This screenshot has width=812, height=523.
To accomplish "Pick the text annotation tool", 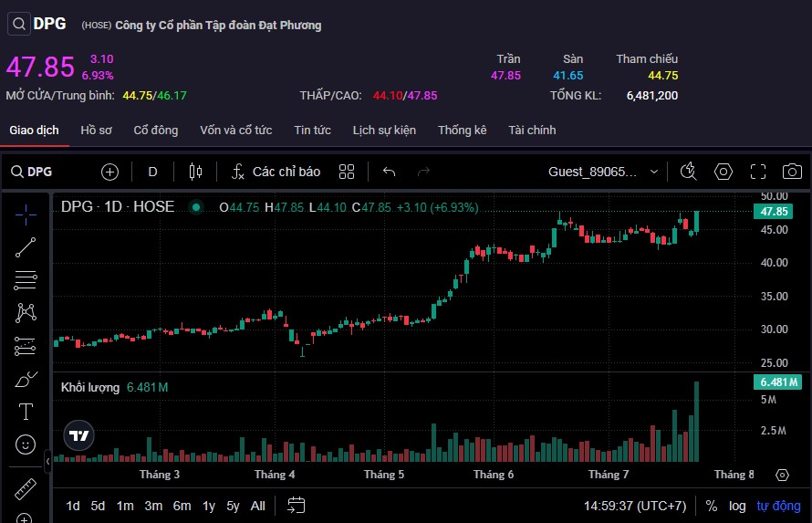I will pos(26,412).
